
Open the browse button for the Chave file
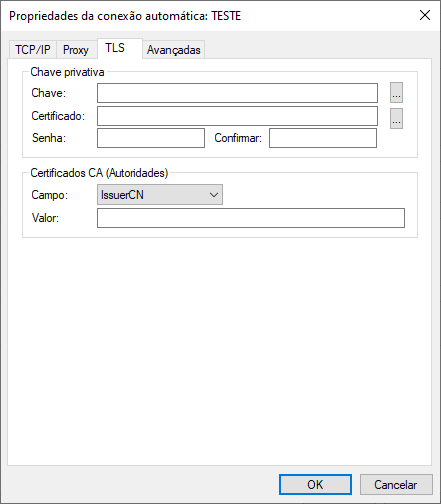point(396,93)
